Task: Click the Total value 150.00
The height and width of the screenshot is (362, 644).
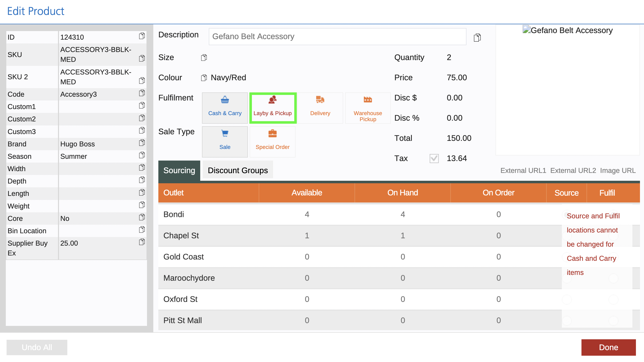Action: (459, 138)
